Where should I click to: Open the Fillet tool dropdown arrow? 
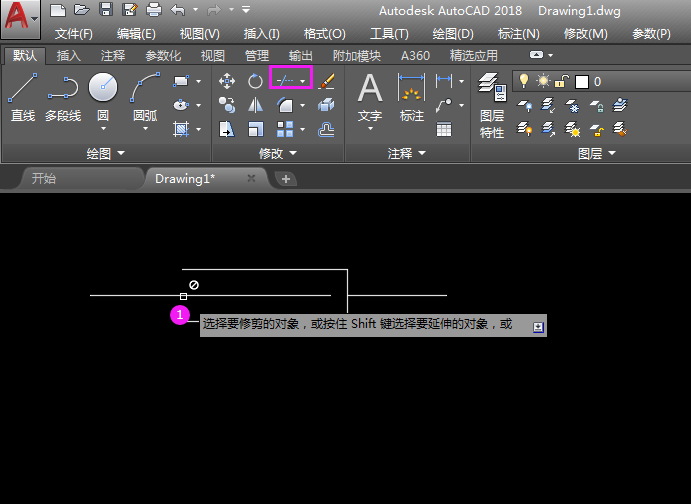pyautogui.click(x=302, y=105)
